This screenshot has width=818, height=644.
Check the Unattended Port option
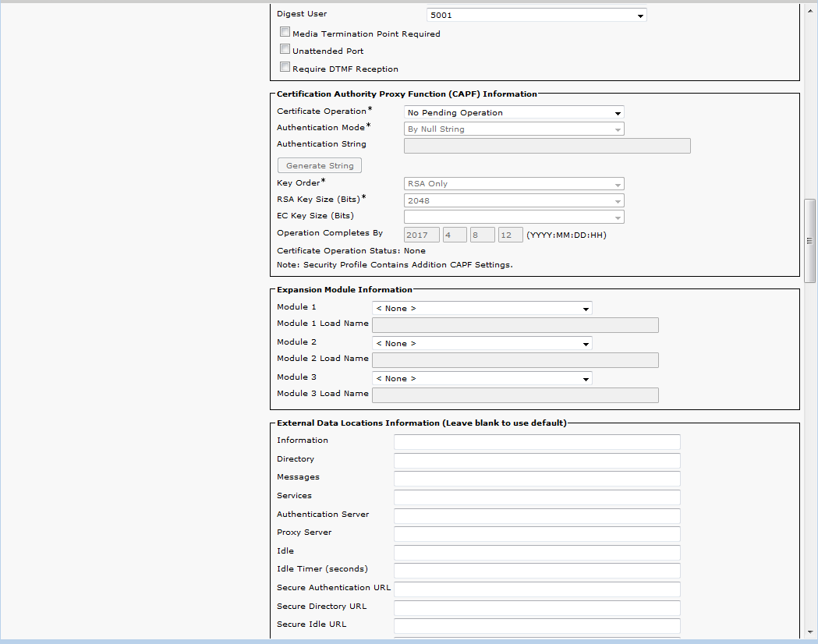(x=285, y=50)
